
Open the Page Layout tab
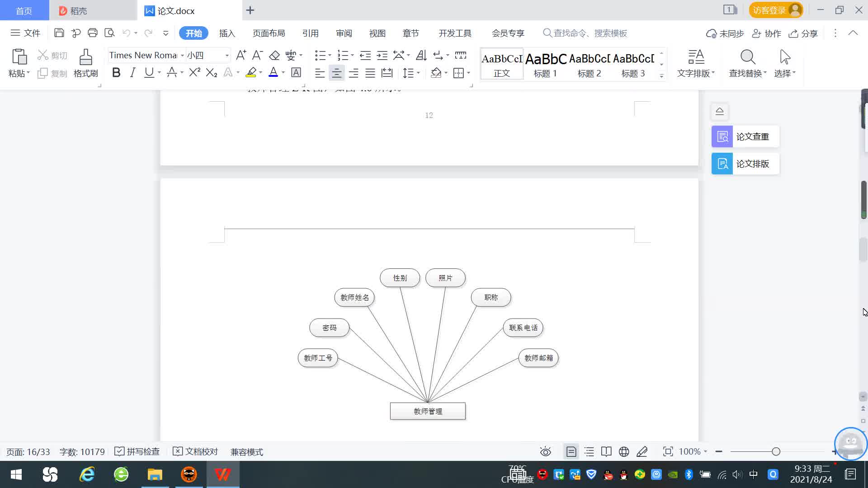coord(269,33)
